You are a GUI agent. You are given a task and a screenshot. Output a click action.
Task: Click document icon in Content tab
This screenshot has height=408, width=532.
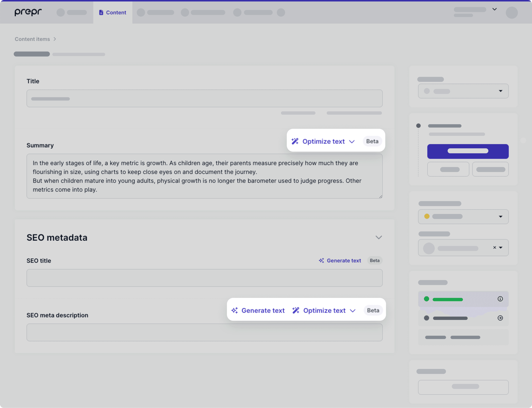(x=101, y=12)
